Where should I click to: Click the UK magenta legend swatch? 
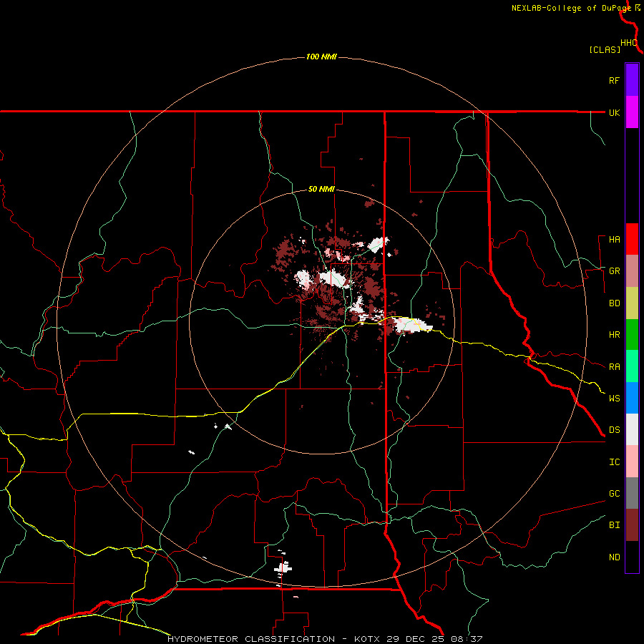(632, 112)
